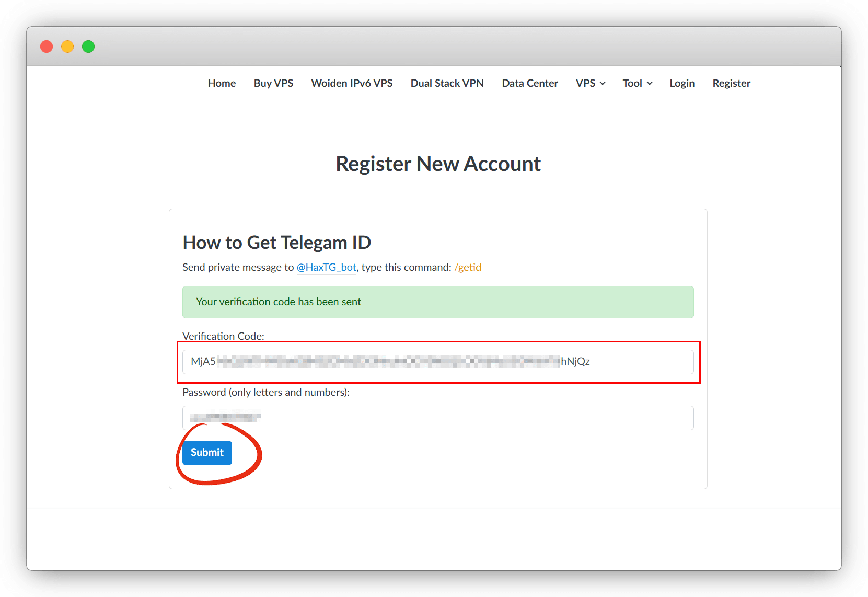Click the Login link in the navbar
This screenshot has width=868, height=597.
(x=682, y=83)
